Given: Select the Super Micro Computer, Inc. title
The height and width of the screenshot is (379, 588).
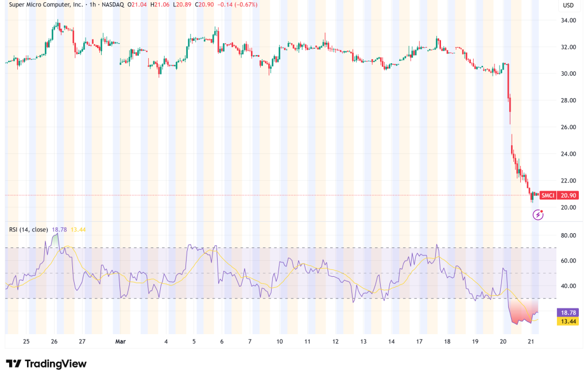Looking at the screenshot, I should point(44,5).
